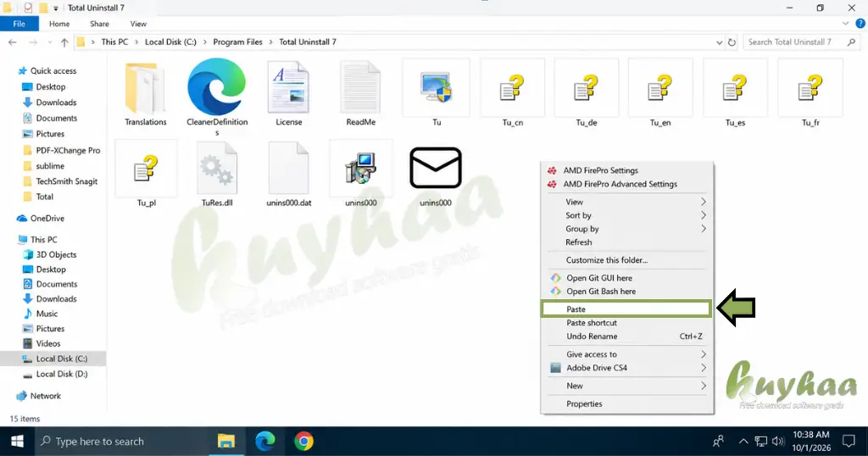868x456 pixels.
Task: Open Explorer Help question mark icon
Action: (860, 24)
